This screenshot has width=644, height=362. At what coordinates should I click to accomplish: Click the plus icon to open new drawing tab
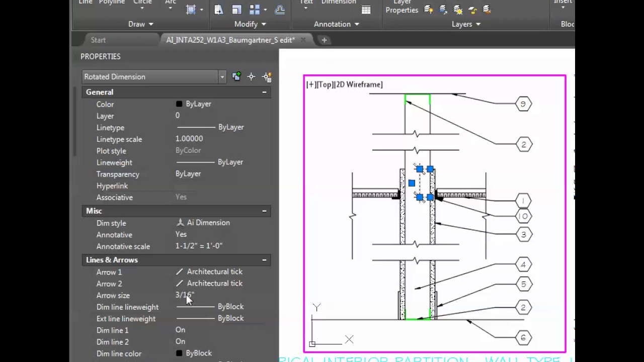click(x=324, y=40)
